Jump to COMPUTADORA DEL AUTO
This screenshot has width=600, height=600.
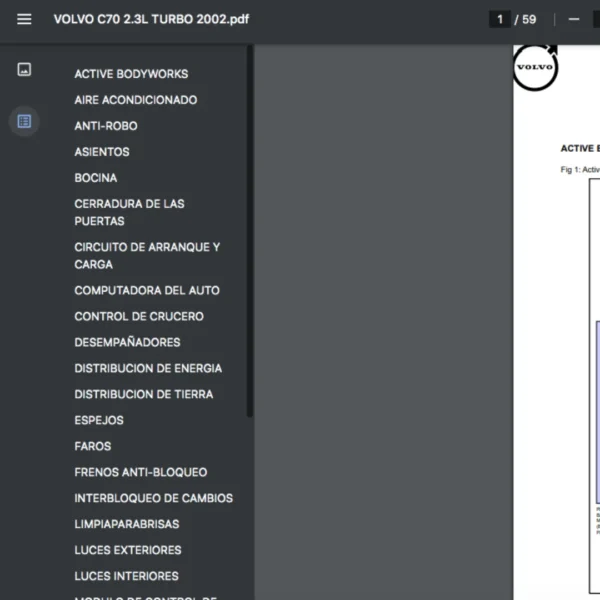click(x=147, y=290)
